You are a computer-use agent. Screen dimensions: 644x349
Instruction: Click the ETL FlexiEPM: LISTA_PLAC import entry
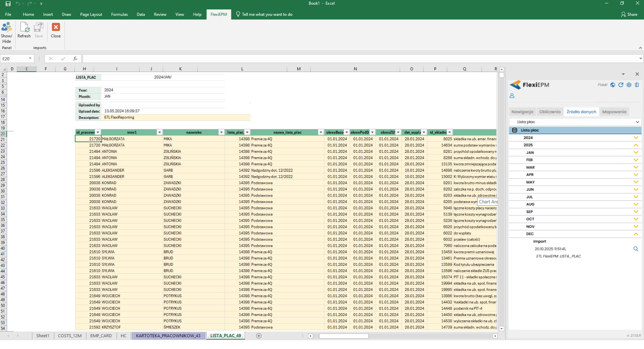(x=558, y=256)
